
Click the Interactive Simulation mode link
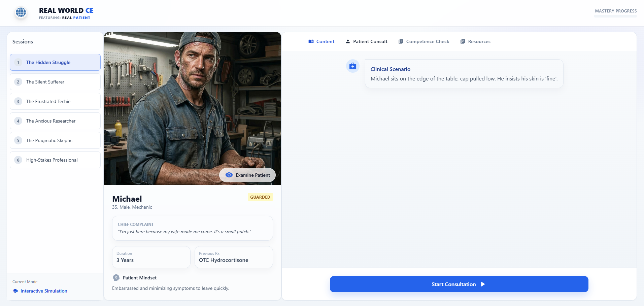44,291
